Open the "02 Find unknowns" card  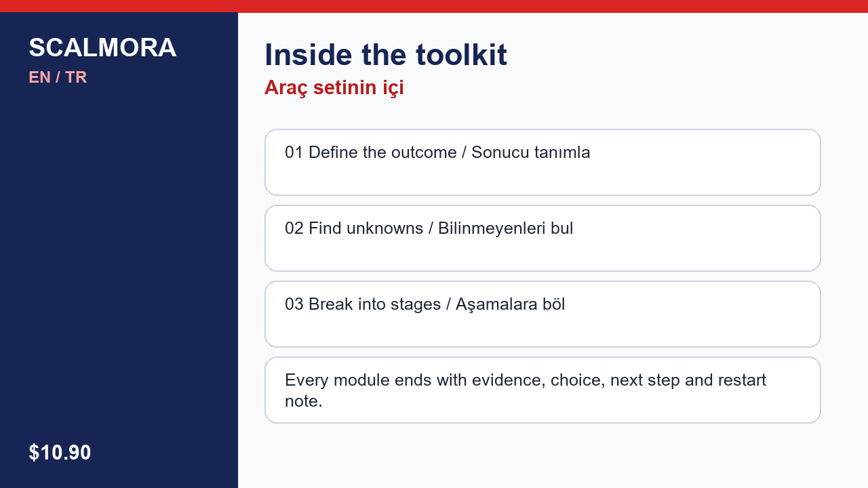tap(542, 238)
